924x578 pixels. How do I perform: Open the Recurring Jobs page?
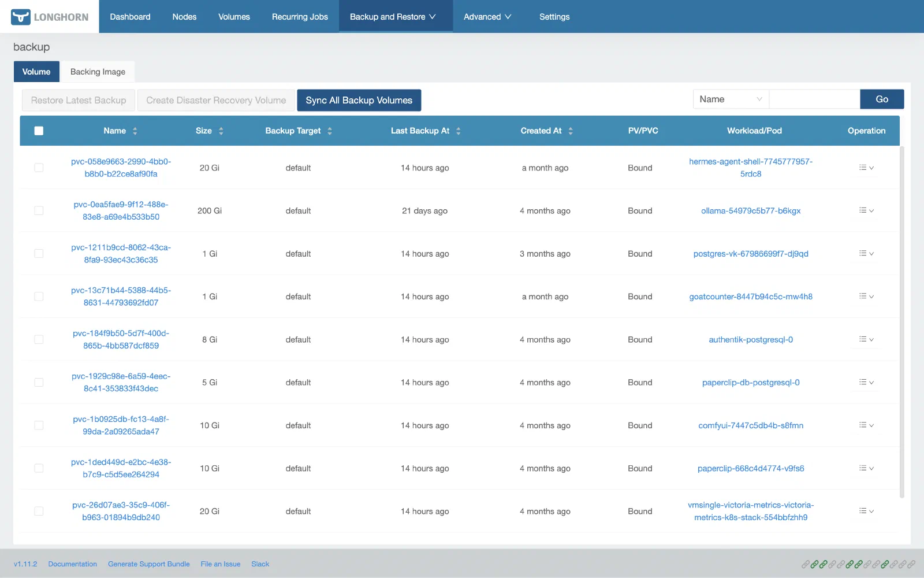(300, 17)
